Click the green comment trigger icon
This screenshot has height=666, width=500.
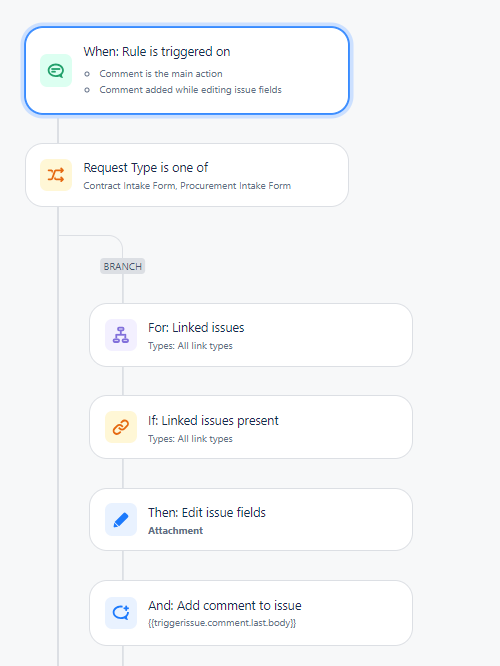(x=56, y=71)
